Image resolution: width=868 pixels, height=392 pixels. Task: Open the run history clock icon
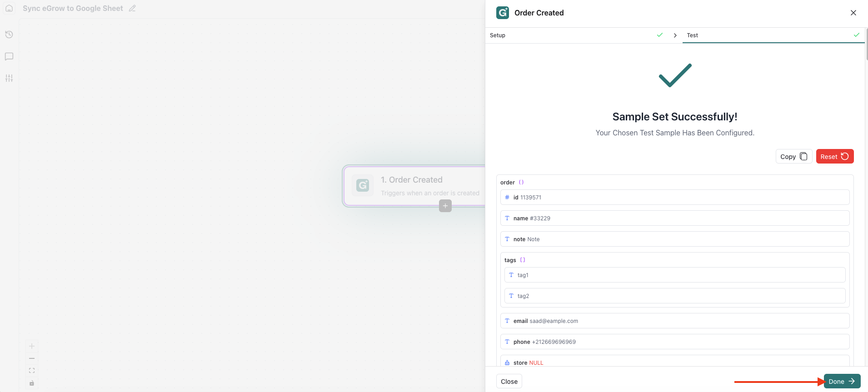(x=9, y=35)
